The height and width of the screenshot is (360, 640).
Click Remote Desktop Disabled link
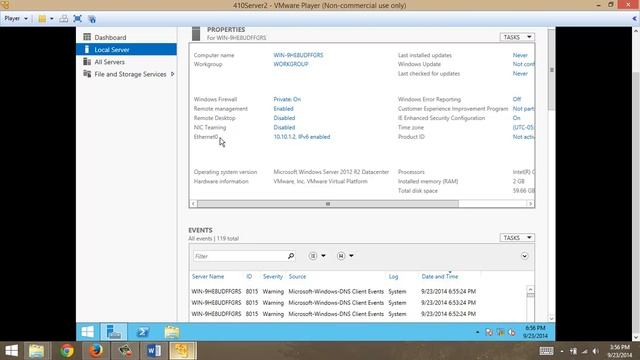click(284, 118)
